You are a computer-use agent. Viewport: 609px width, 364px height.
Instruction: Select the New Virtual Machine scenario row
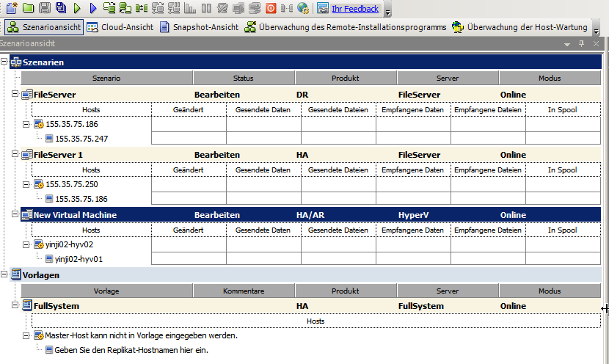click(x=75, y=215)
